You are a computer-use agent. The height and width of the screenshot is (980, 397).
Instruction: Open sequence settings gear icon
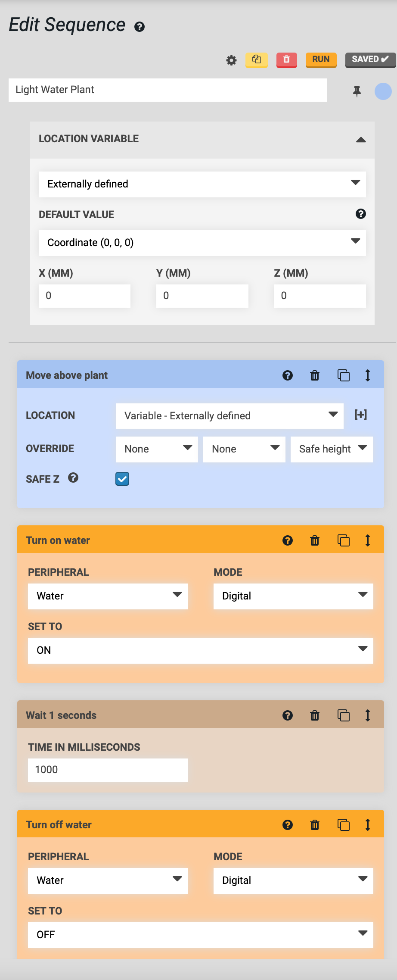pyautogui.click(x=232, y=60)
